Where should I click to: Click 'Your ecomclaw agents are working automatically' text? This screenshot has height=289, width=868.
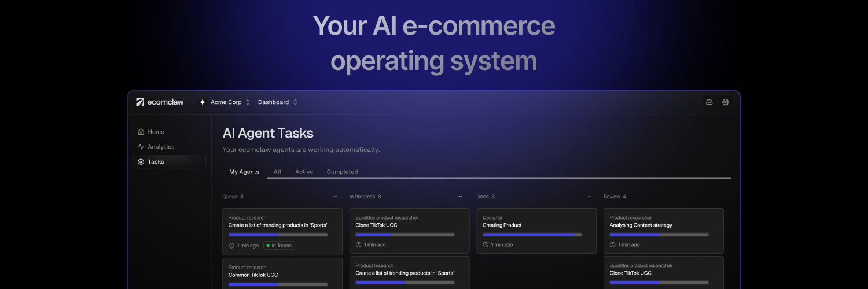(301, 150)
